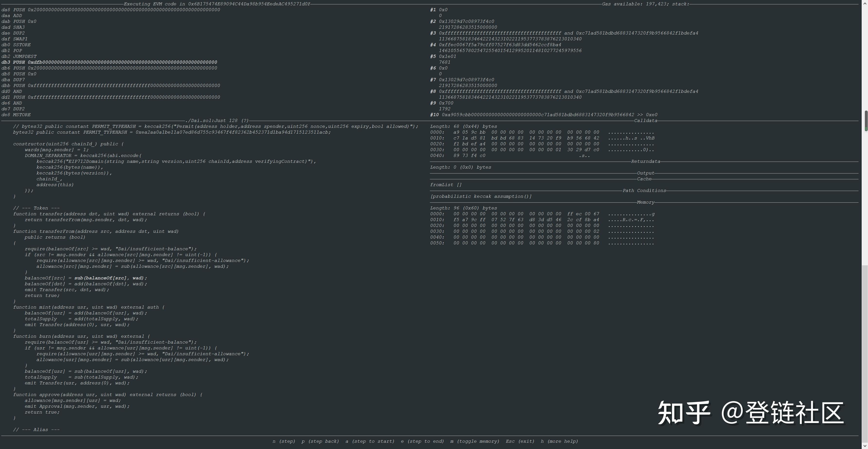Click 'emit Transfer(src, dst, wad);' source line

click(x=67, y=290)
